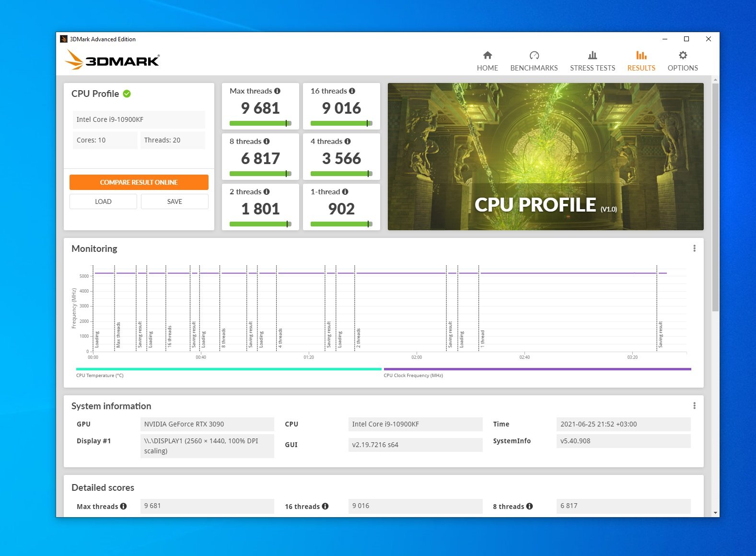
Task: Click the HOME menu label
Action: pos(487,68)
